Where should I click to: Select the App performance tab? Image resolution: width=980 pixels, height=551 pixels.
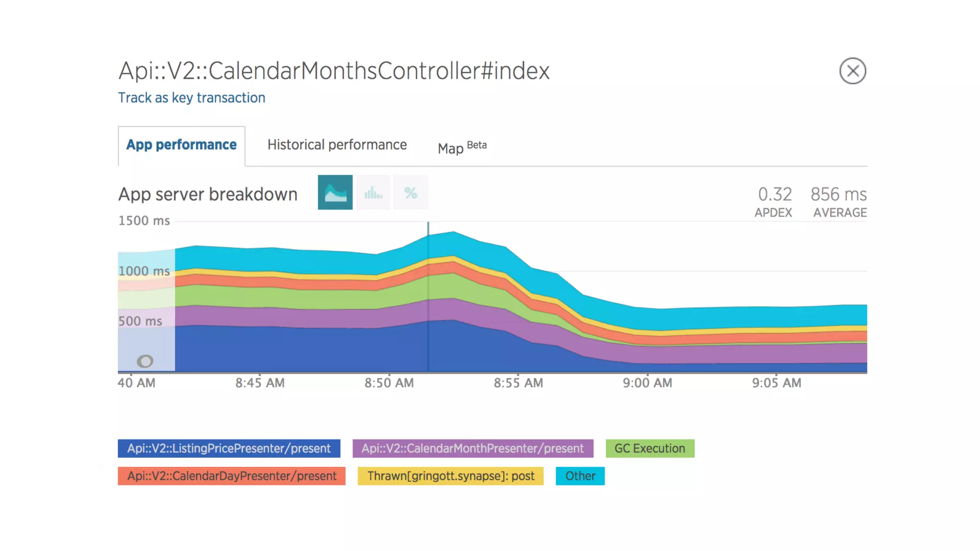(181, 145)
